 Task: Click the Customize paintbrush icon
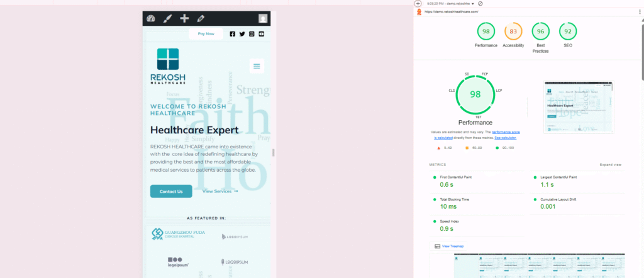tap(167, 19)
